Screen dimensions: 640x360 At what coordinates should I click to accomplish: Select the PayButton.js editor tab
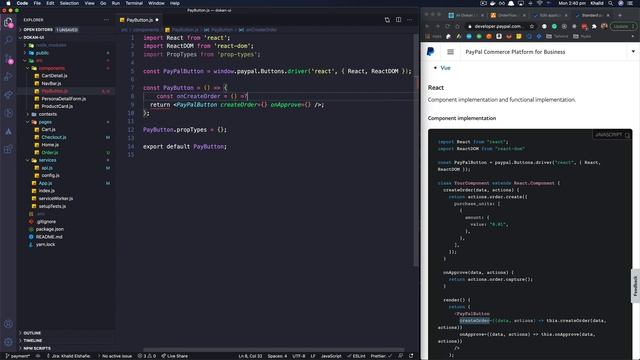(x=139, y=20)
